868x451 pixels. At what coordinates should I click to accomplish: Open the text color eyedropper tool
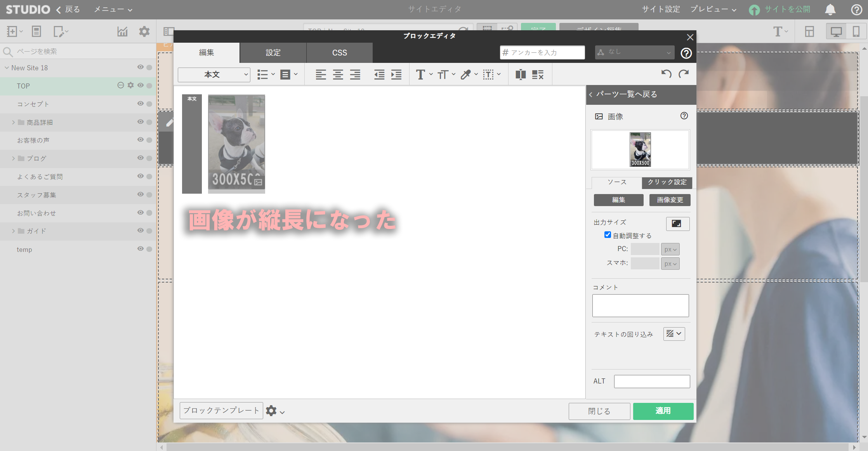pos(466,75)
